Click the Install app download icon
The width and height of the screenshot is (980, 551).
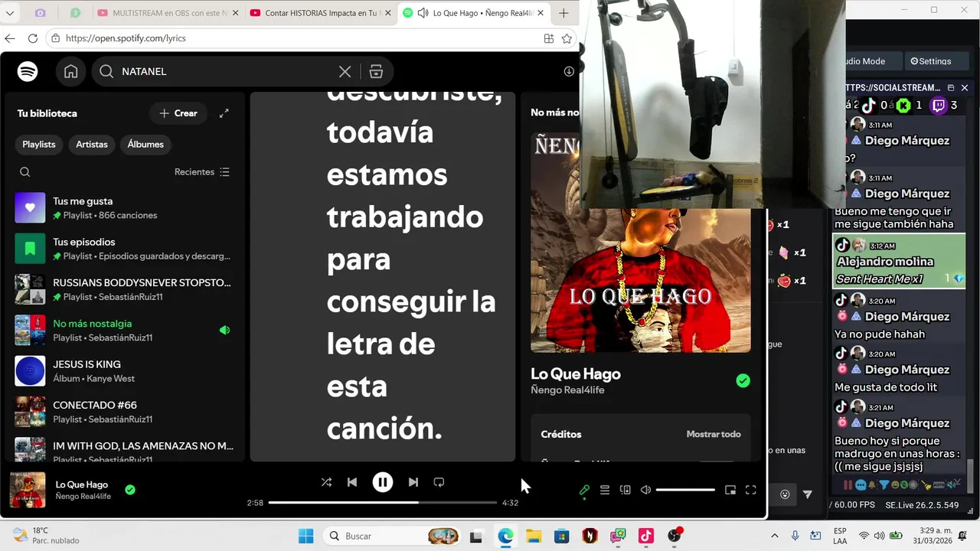tap(569, 71)
